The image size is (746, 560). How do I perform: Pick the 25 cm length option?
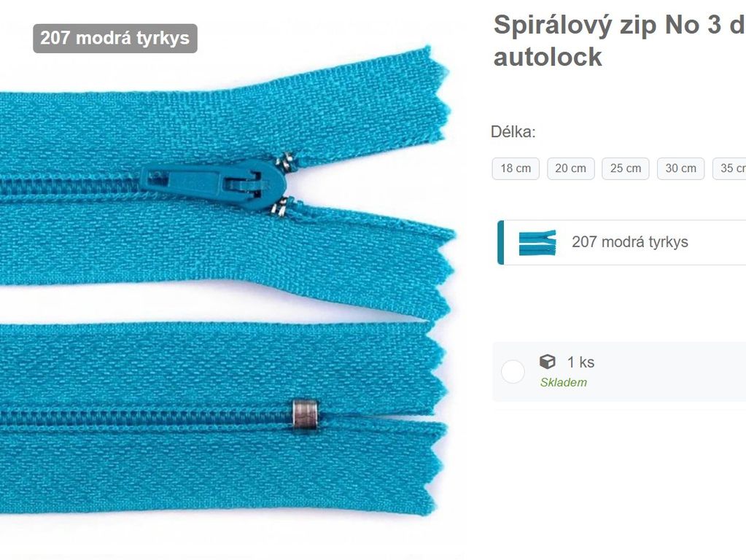[626, 168]
